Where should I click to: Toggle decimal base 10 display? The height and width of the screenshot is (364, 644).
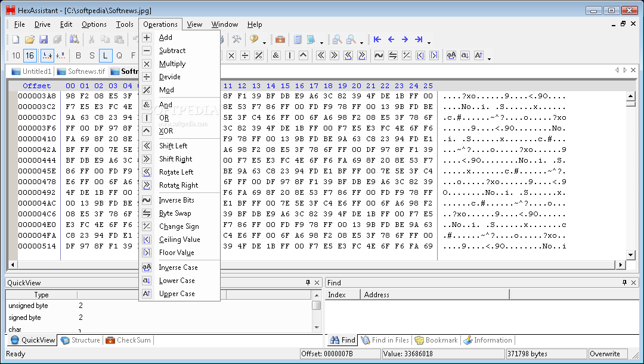pos(16,55)
